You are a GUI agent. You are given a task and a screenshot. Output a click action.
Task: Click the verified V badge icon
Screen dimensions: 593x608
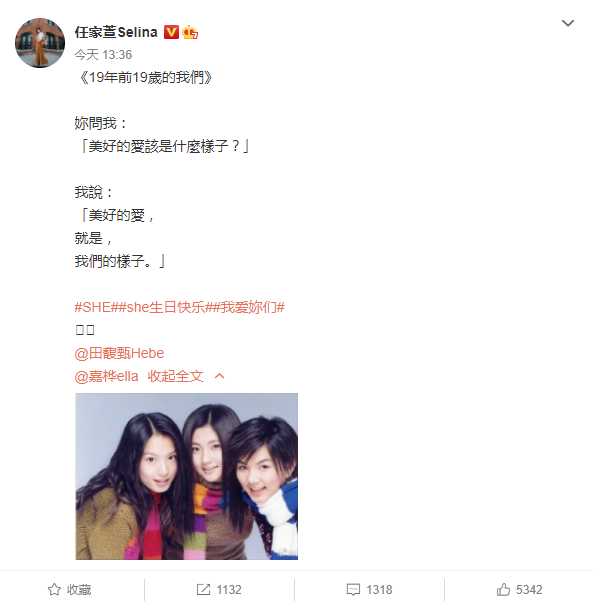(171, 32)
